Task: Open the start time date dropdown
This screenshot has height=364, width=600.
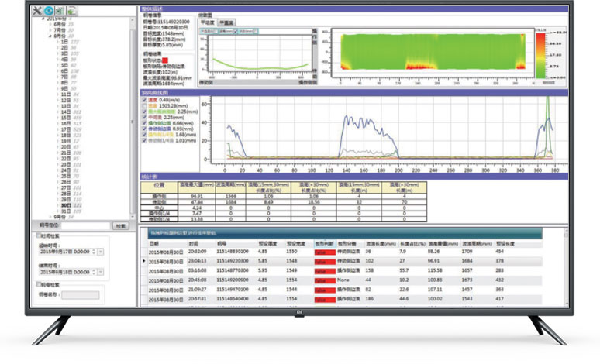Action: tap(101, 252)
